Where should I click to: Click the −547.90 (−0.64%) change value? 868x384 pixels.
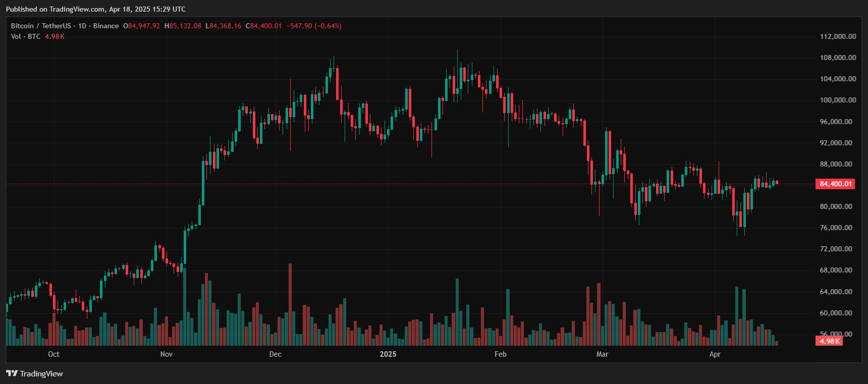coord(314,26)
